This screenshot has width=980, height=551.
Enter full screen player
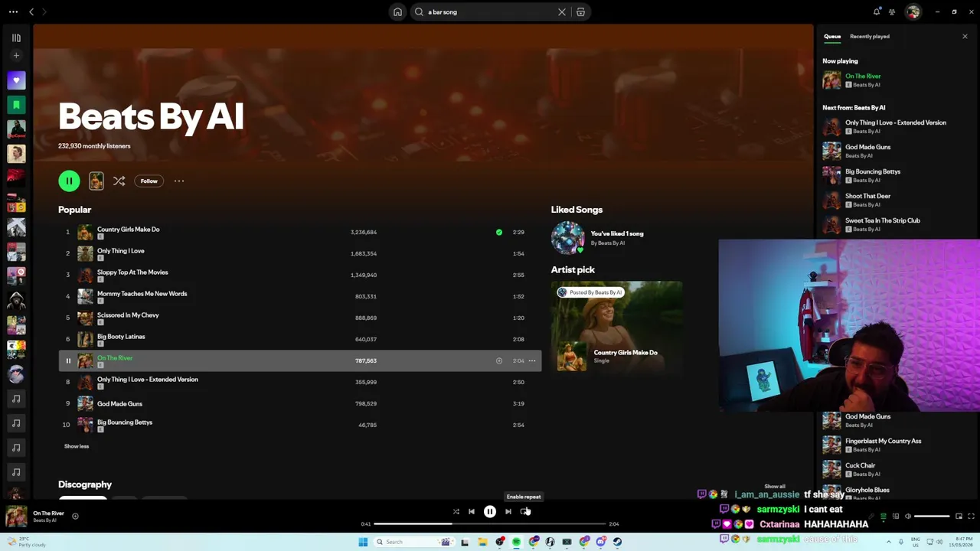(x=972, y=517)
